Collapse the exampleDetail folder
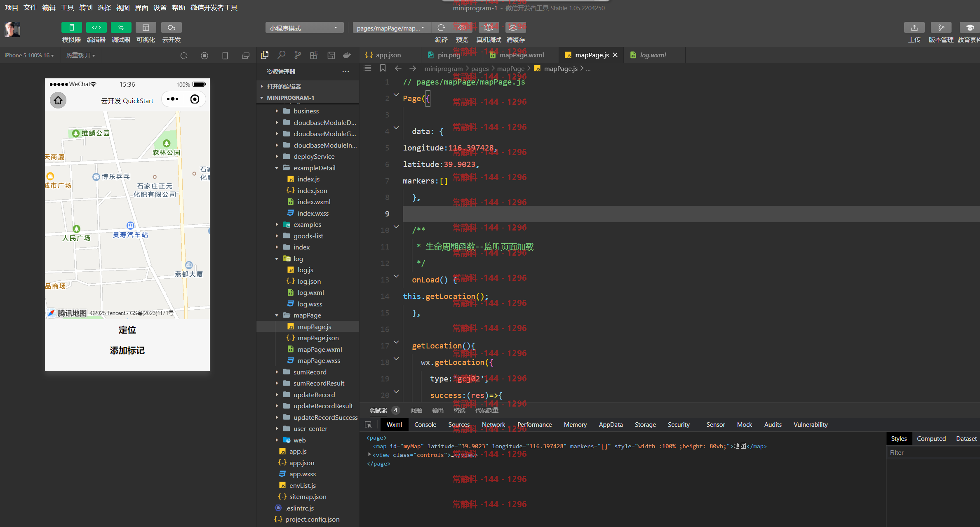Screen dimensions: 980x527 click(308, 168)
